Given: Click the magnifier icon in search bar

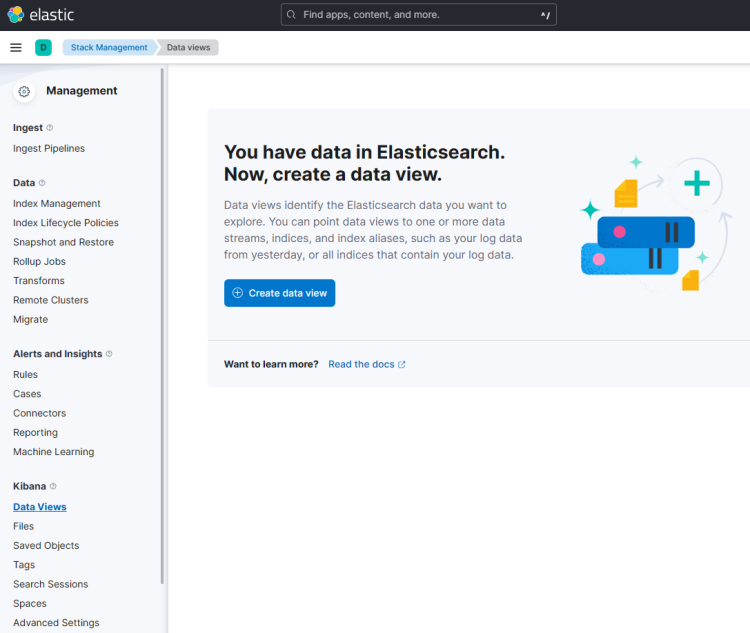Looking at the screenshot, I should coord(291,15).
